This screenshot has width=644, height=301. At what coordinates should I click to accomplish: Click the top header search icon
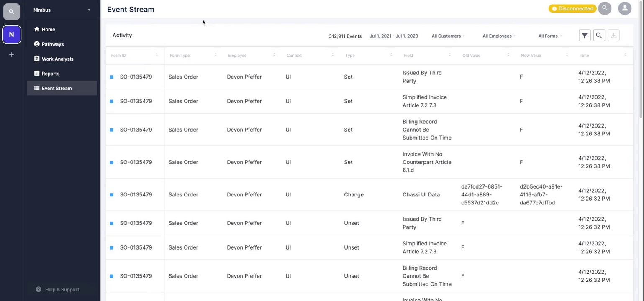point(605,8)
